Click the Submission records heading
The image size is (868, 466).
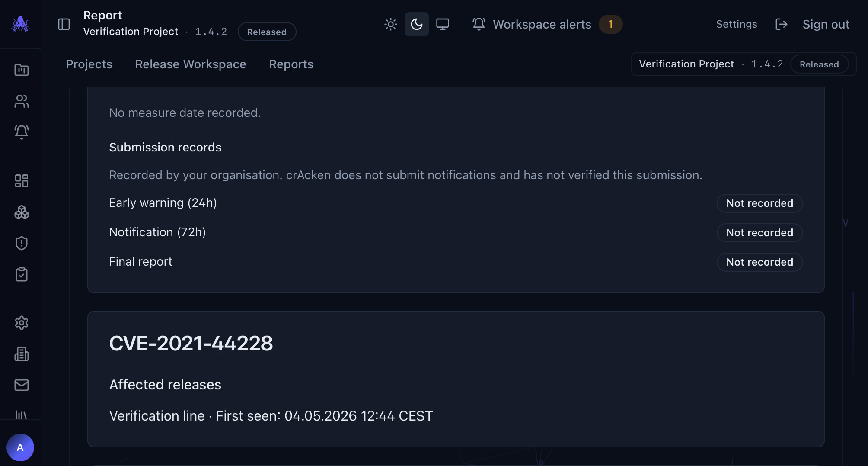point(165,148)
